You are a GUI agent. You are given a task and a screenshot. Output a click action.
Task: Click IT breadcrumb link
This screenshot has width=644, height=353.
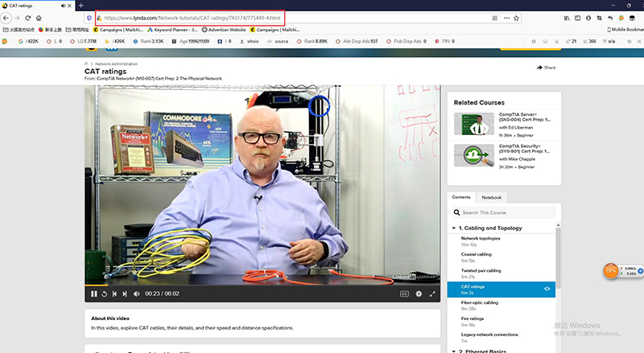86,64
